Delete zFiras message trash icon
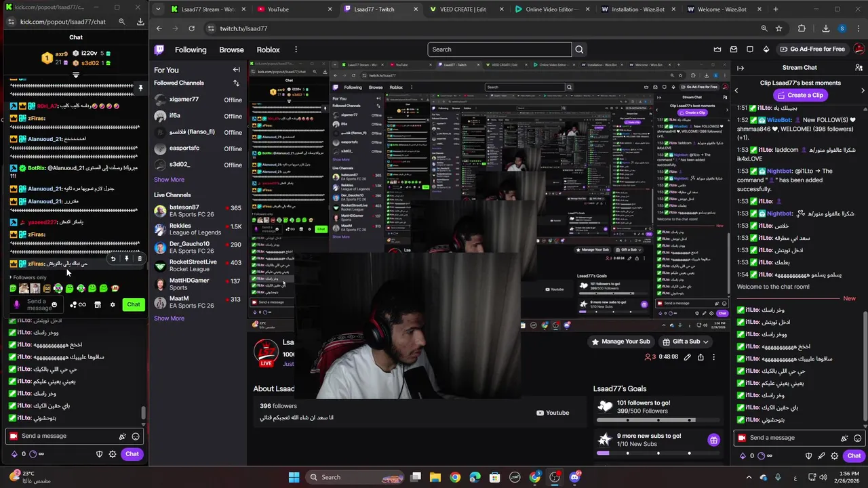Screen dimensions: 868x488 pos(140,259)
